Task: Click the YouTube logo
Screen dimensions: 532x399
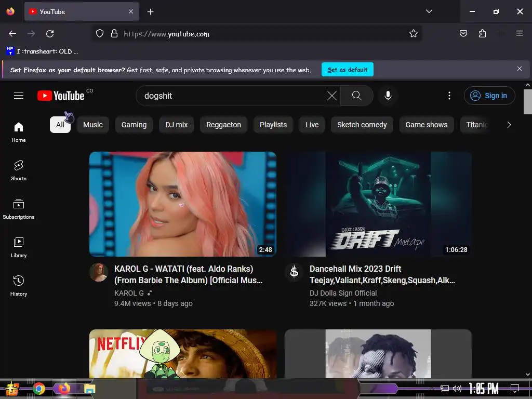Action: click(61, 96)
